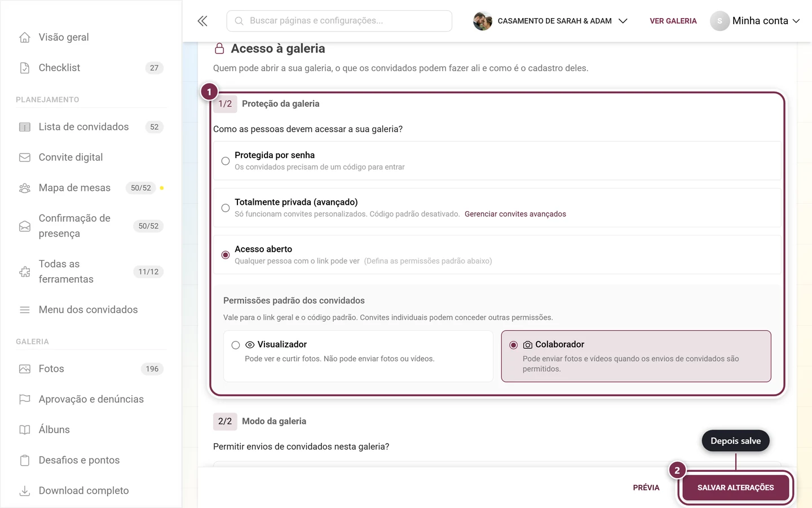Screen dimensions: 812x508
Task: Click the wedding couple avatar thumbnail
Action: 483,21
